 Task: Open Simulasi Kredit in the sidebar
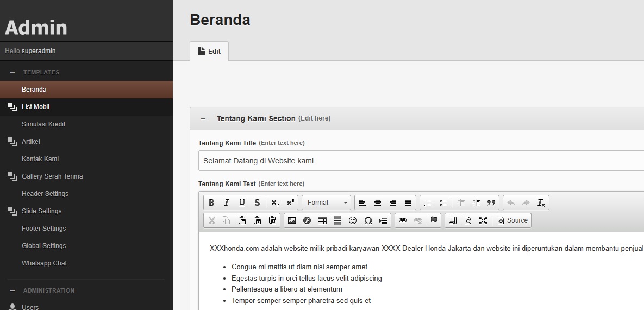point(43,124)
